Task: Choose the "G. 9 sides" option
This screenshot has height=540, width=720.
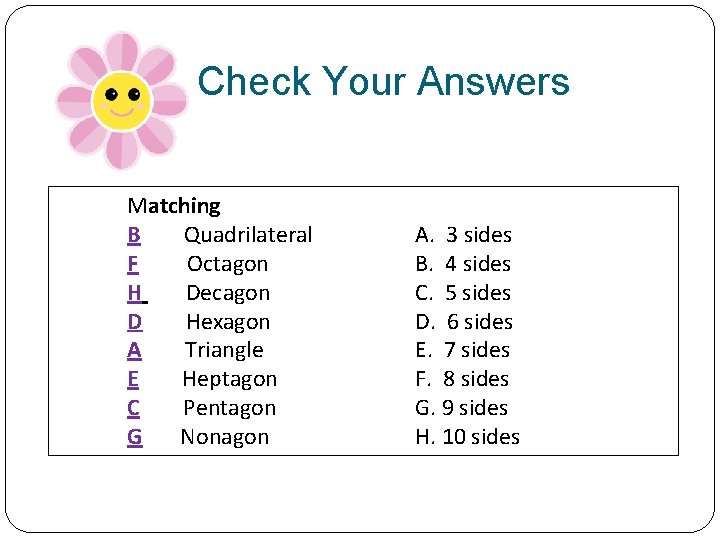Action: tap(461, 408)
